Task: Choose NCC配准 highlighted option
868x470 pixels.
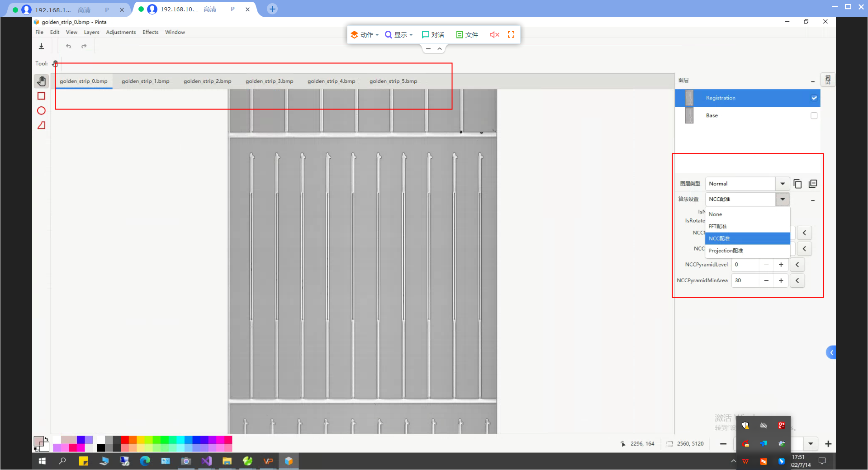Action: (x=747, y=238)
